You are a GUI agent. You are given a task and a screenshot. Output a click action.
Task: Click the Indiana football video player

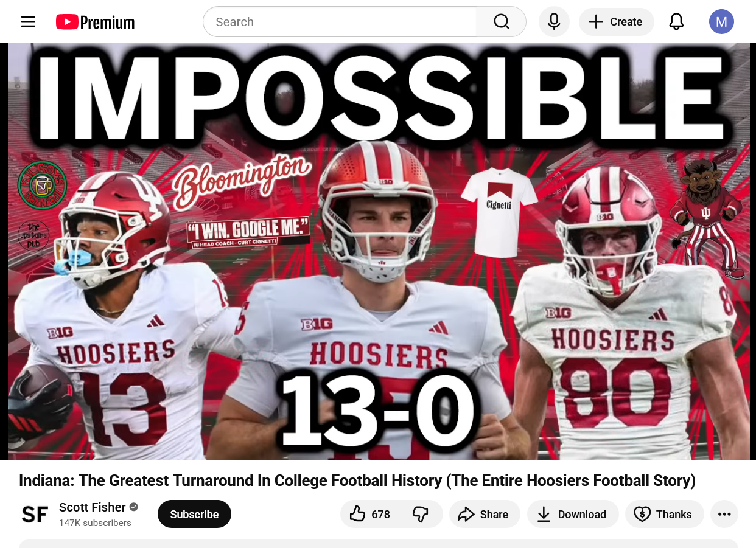click(379, 252)
